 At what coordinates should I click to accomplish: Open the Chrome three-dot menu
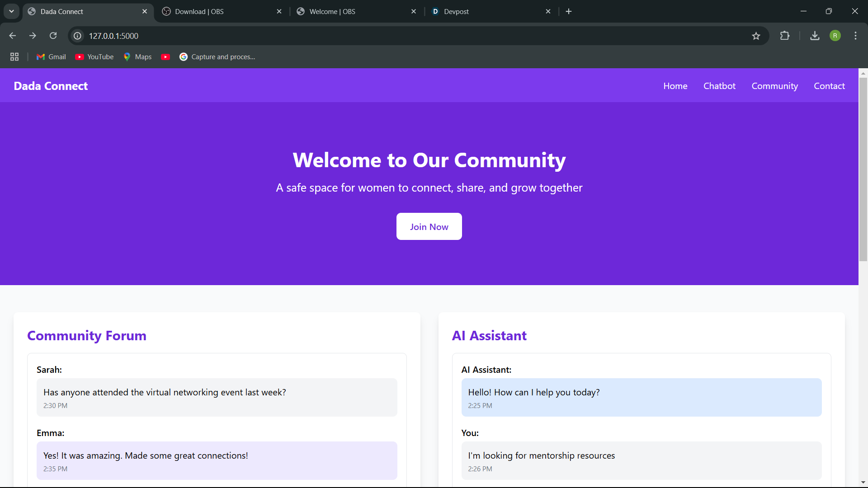[x=855, y=36]
